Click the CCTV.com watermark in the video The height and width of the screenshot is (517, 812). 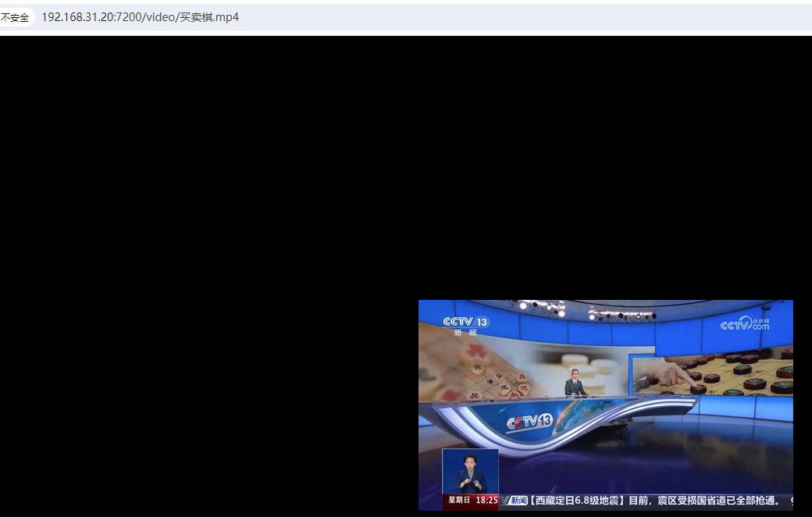(744, 324)
